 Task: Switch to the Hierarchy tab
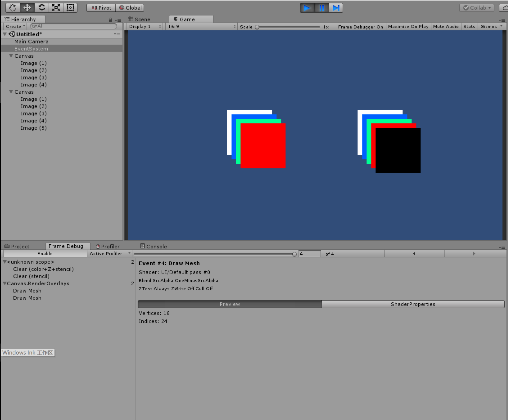(x=23, y=19)
